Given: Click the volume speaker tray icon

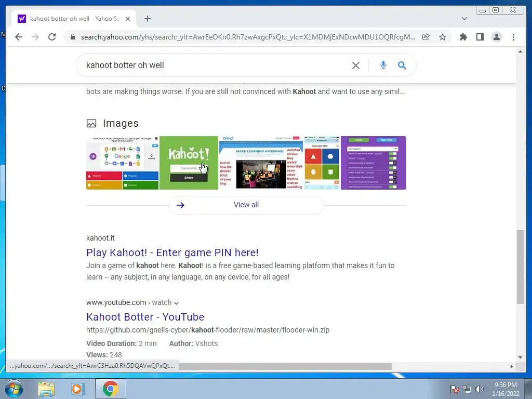Looking at the screenshot, I should point(480,389).
